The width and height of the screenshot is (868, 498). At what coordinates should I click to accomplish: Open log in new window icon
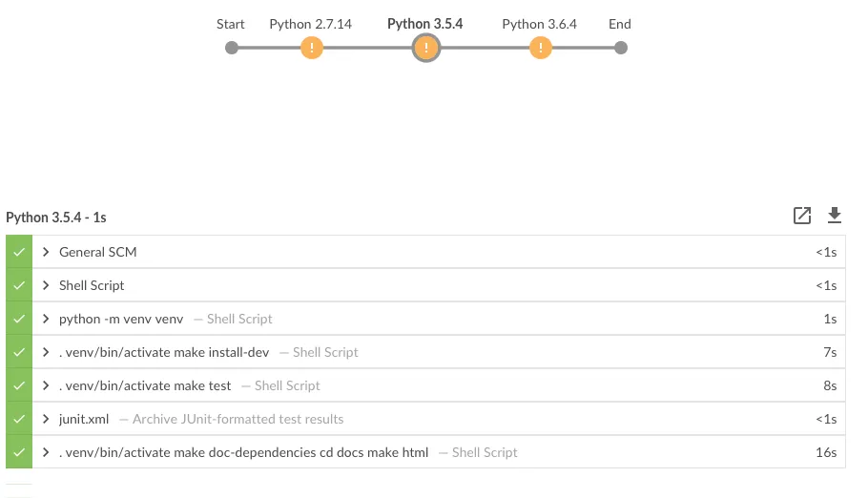(x=802, y=216)
